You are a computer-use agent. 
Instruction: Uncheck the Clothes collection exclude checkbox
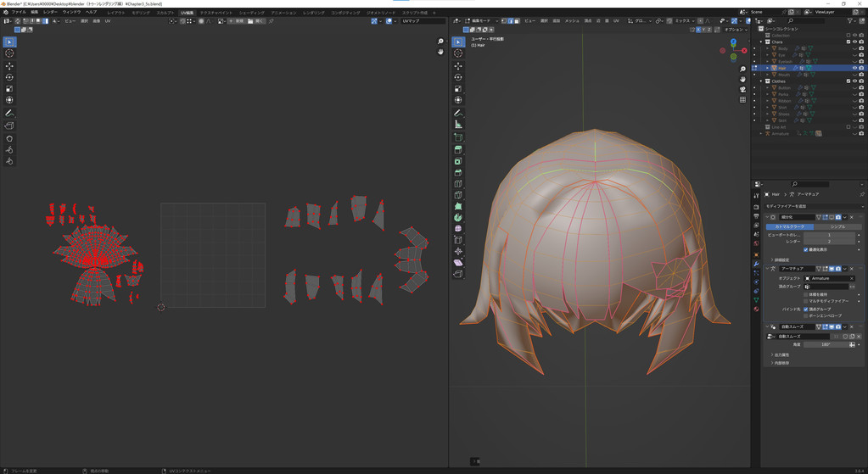click(848, 81)
